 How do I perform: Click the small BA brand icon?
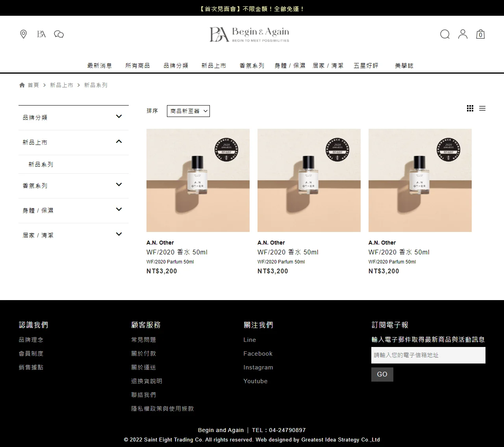coord(41,34)
